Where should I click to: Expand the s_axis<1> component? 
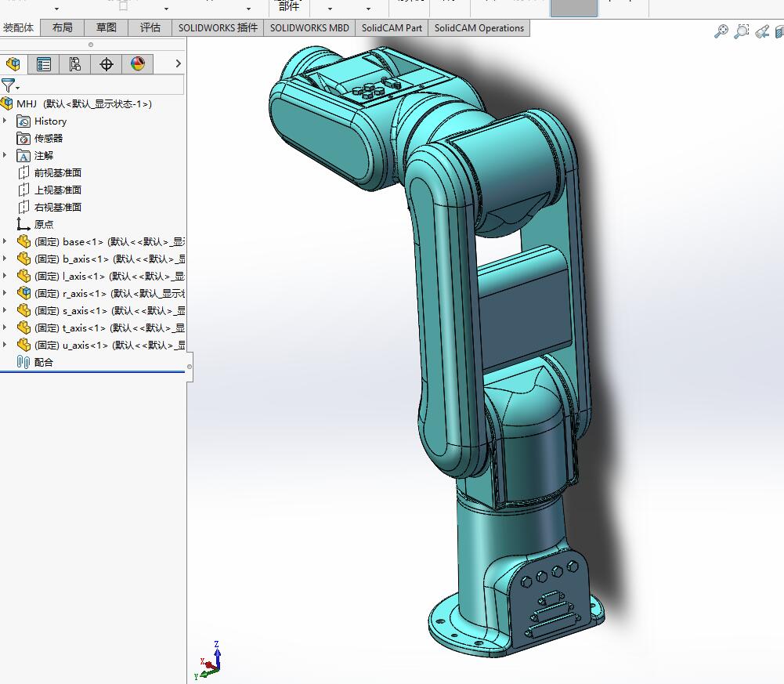pyautogui.click(x=5, y=310)
